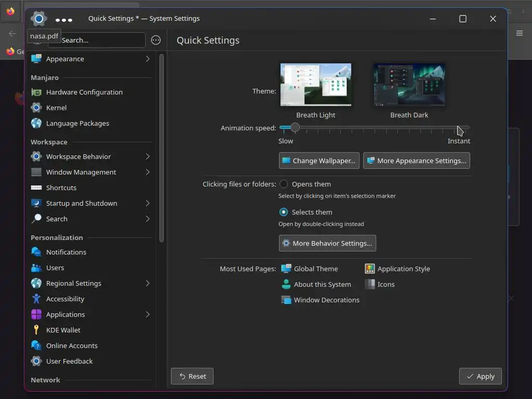
Task: Open the User Feedback page
Action: coord(90,362)
